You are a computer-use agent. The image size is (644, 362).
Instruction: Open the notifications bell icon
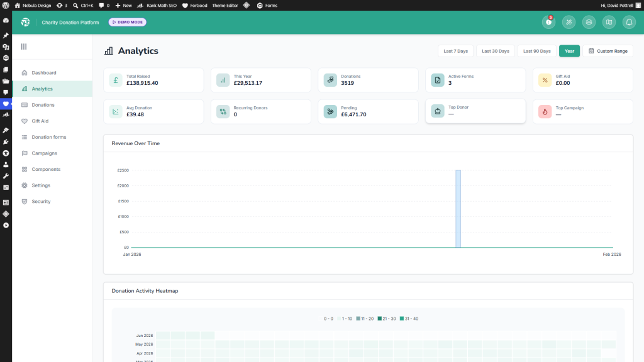[x=629, y=22]
